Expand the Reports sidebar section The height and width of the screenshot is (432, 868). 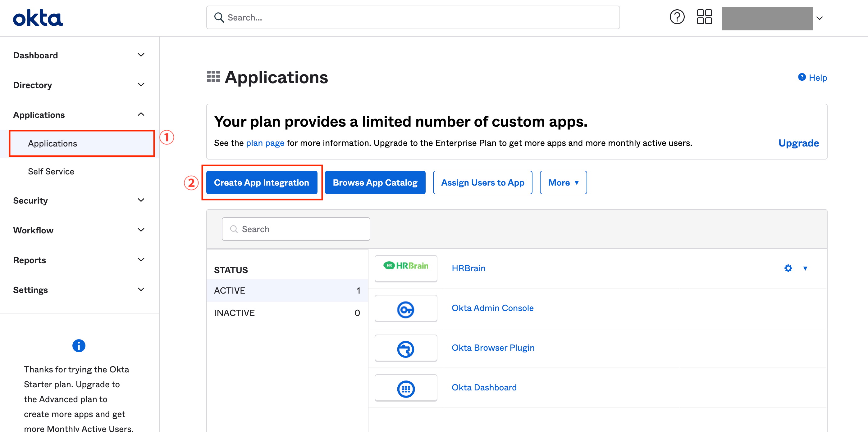[141, 260]
